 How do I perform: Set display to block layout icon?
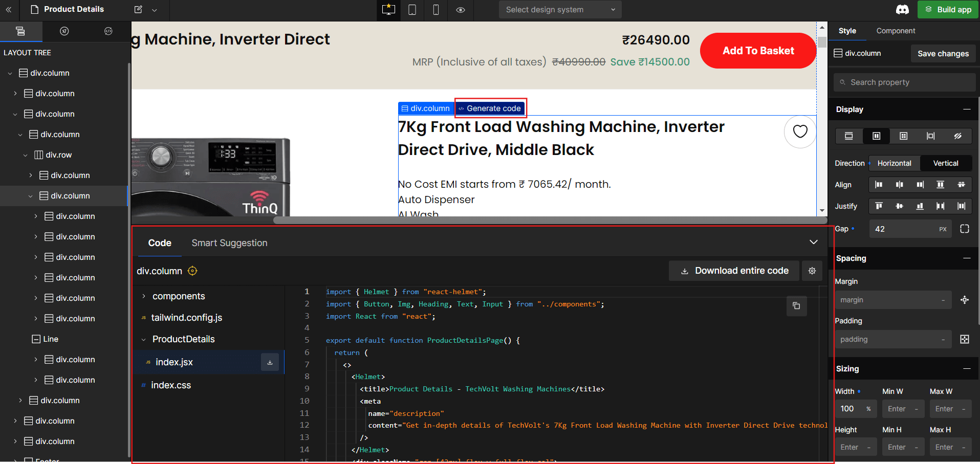point(849,136)
